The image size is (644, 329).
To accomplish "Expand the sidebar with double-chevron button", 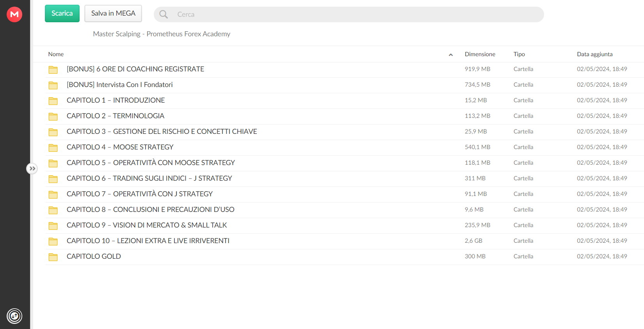I will point(32,169).
